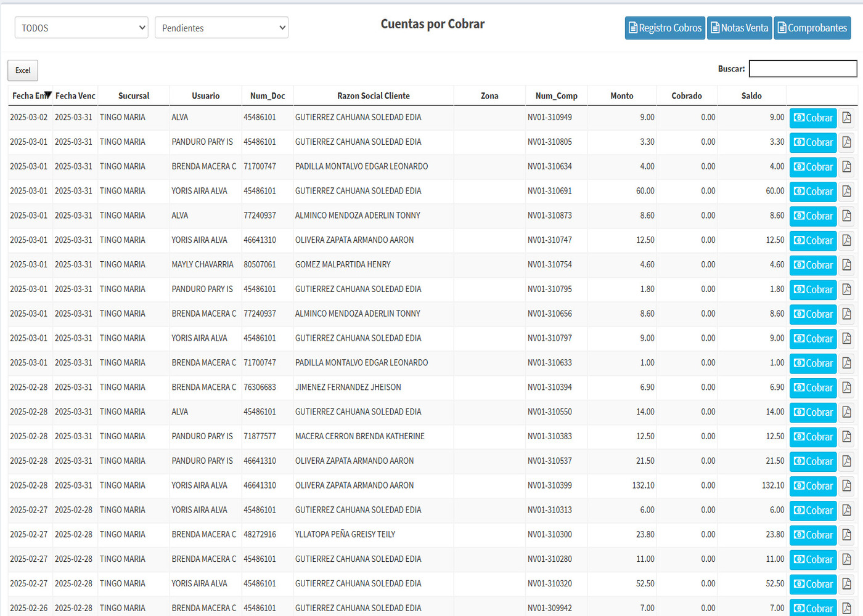Sort by Razon Social Cliente header
Viewport: 863px width, 616px height.
tap(373, 95)
